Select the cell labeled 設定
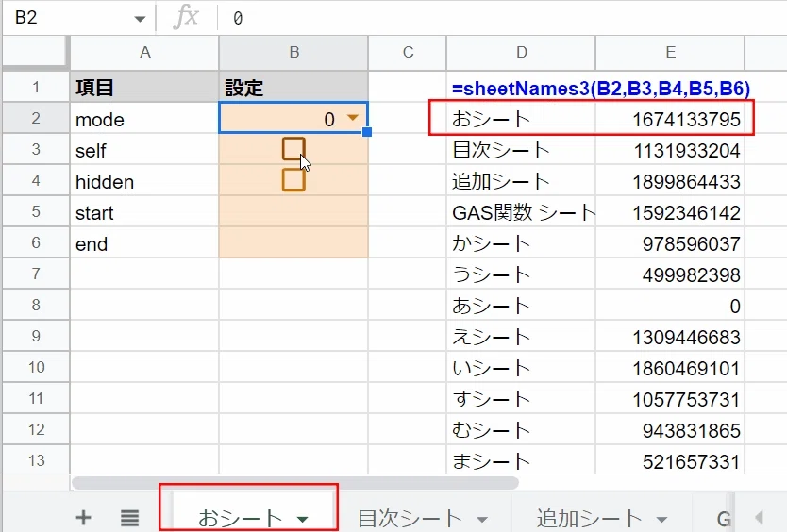The width and height of the screenshot is (787, 532). pos(293,88)
